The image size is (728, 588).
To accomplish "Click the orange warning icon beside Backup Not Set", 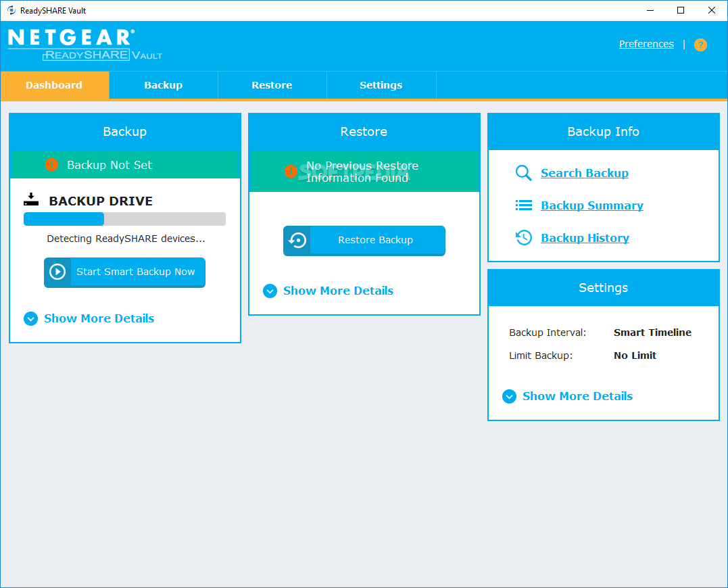I will click(x=51, y=164).
